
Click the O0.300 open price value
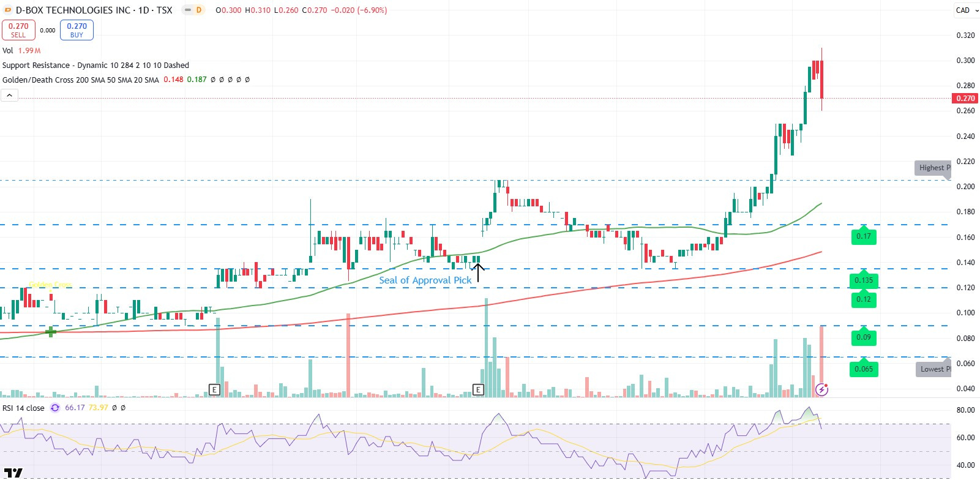tap(228, 10)
